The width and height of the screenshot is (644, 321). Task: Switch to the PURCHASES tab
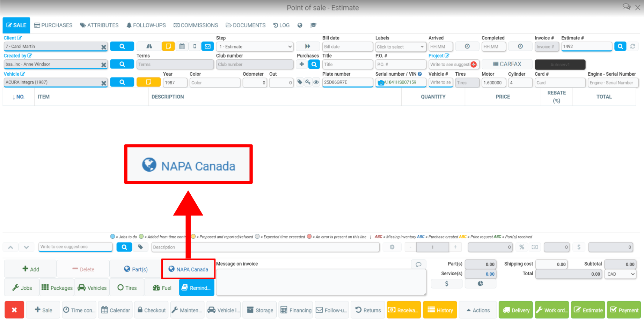[53, 25]
